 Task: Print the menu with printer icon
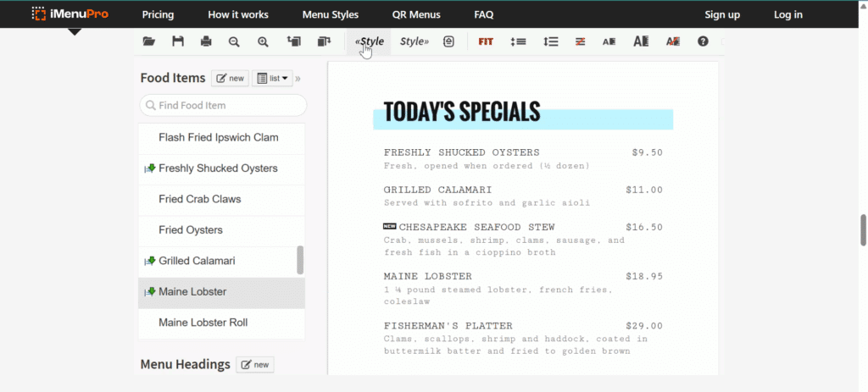[x=206, y=41]
